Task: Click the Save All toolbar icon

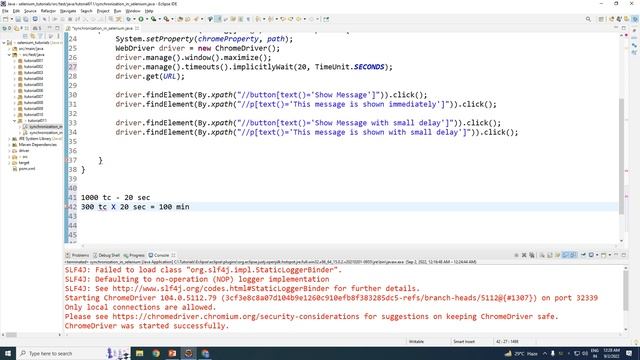Action: [26, 19]
